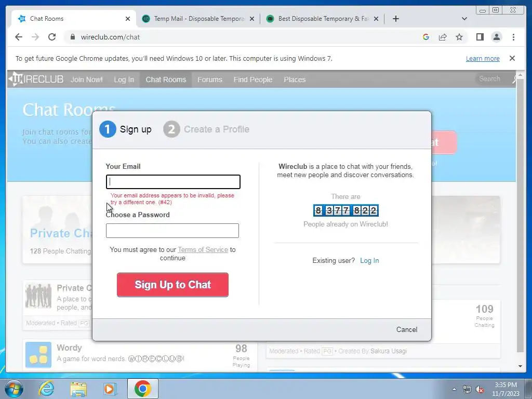Click the Wordy room thumbnail
Image resolution: width=532 pixels, height=399 pixels.
(38, 355)
